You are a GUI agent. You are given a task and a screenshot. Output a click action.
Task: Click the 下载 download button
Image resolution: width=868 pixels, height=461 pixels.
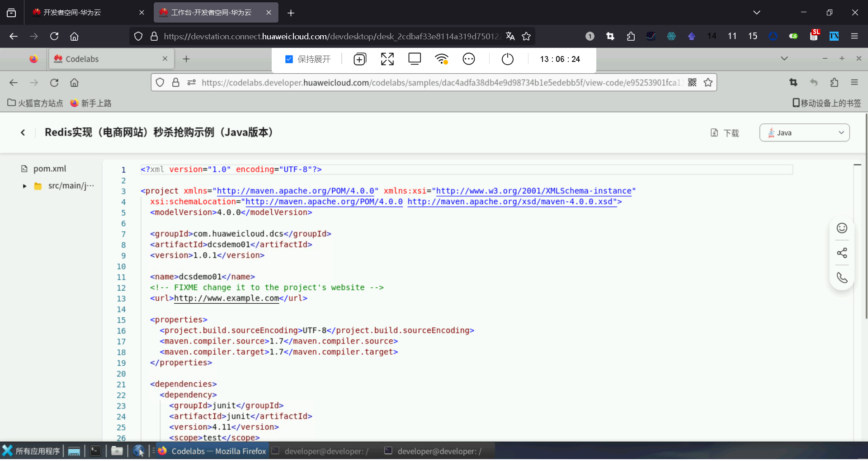pos(725,133)
